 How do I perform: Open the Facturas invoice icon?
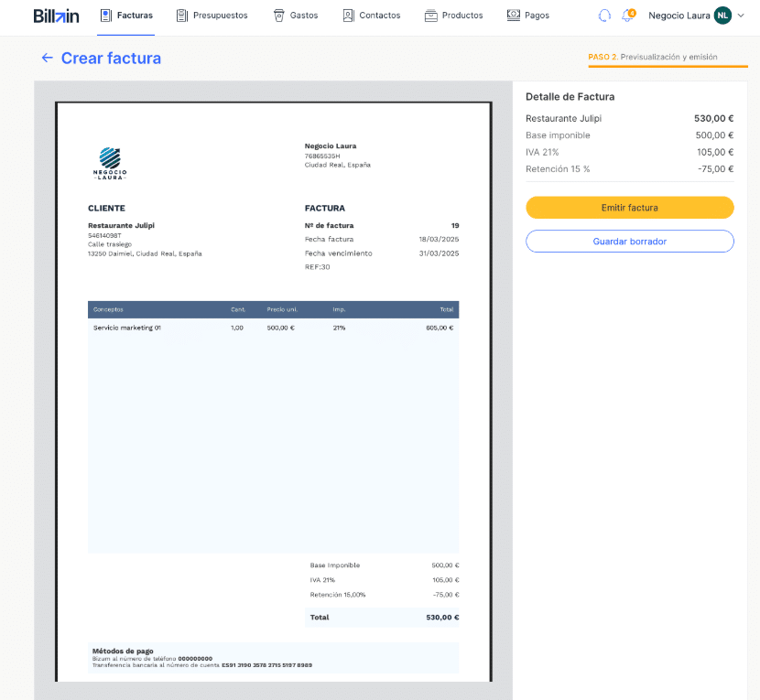point(106,16)
